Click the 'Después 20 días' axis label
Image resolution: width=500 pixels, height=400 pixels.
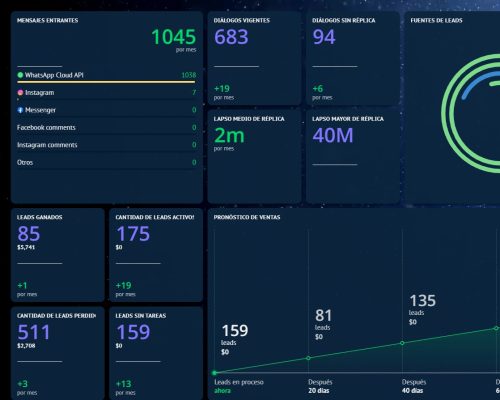(320, 386)
